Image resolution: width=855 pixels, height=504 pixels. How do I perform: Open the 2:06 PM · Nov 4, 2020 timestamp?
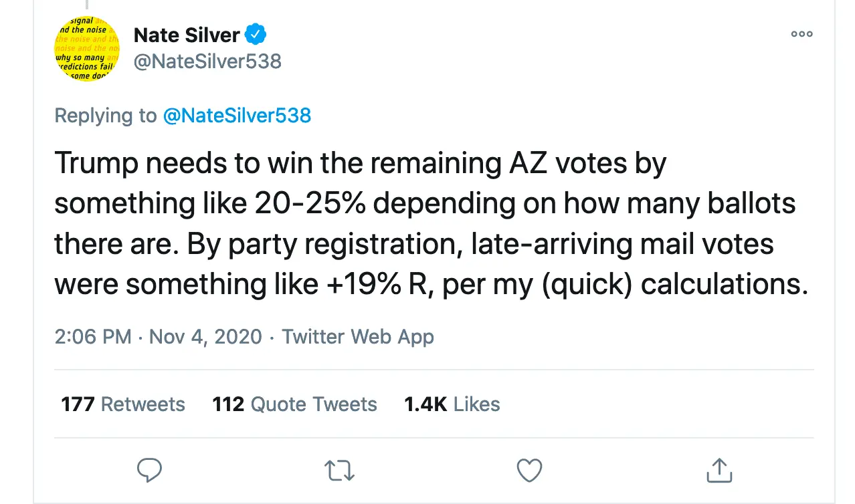158,336
